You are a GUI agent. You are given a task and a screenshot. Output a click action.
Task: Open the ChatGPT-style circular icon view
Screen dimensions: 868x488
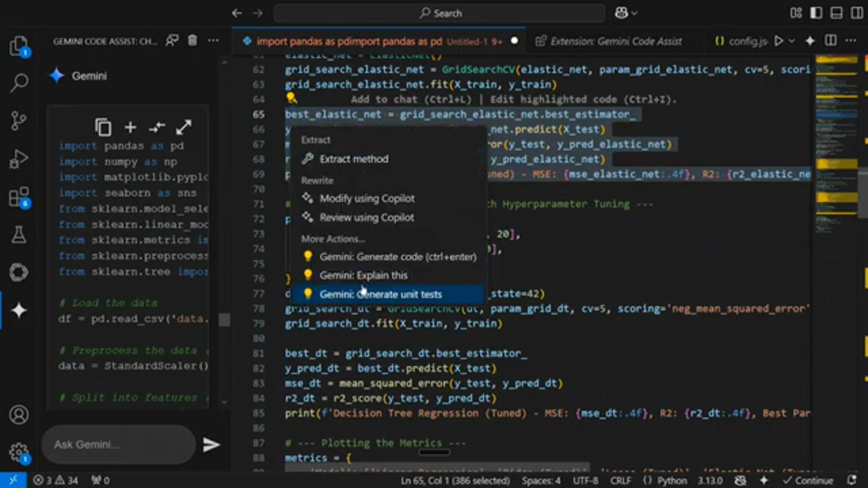coord(19,272)
